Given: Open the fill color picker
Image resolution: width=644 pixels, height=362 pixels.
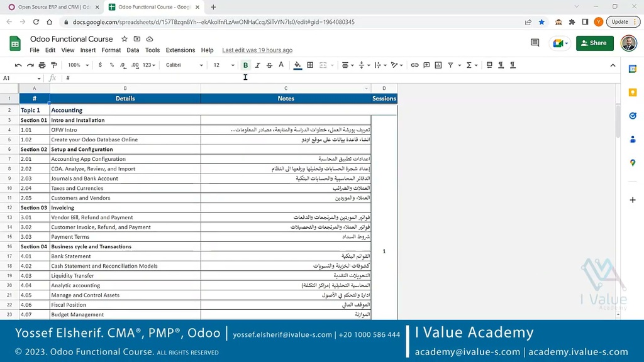Looking at the screenshot, I should click(x=297, y=65).
